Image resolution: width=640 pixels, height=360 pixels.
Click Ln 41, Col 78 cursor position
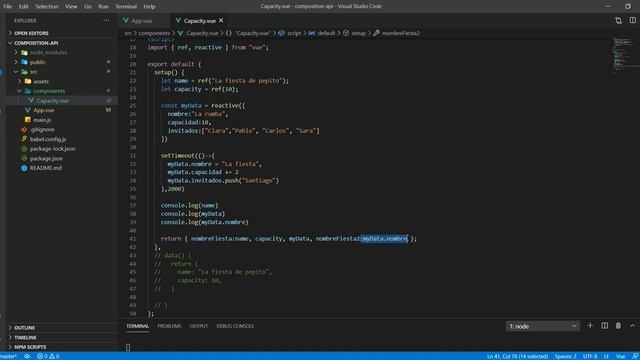pos(517,356)
